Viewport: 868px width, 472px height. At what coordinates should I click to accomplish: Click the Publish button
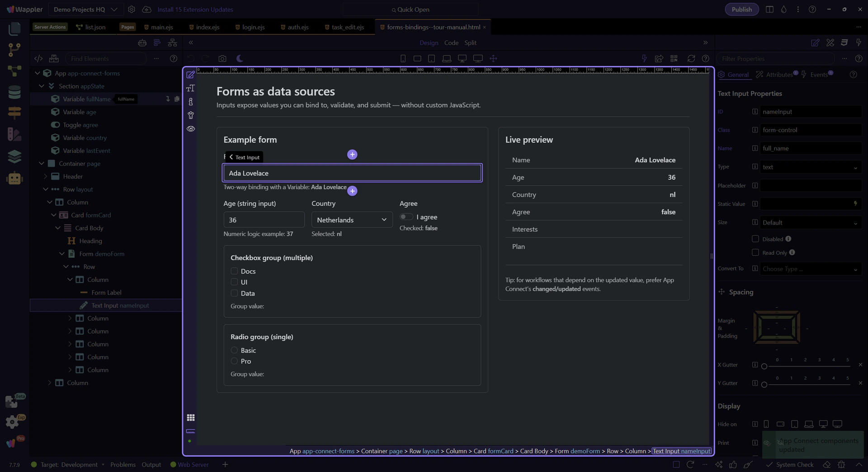[741, 10]
